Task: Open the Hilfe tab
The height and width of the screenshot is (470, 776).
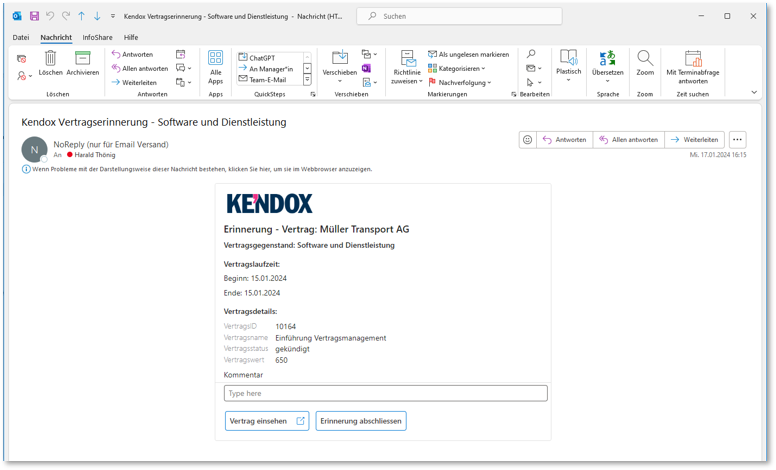Action: click(x=131, y=37)
